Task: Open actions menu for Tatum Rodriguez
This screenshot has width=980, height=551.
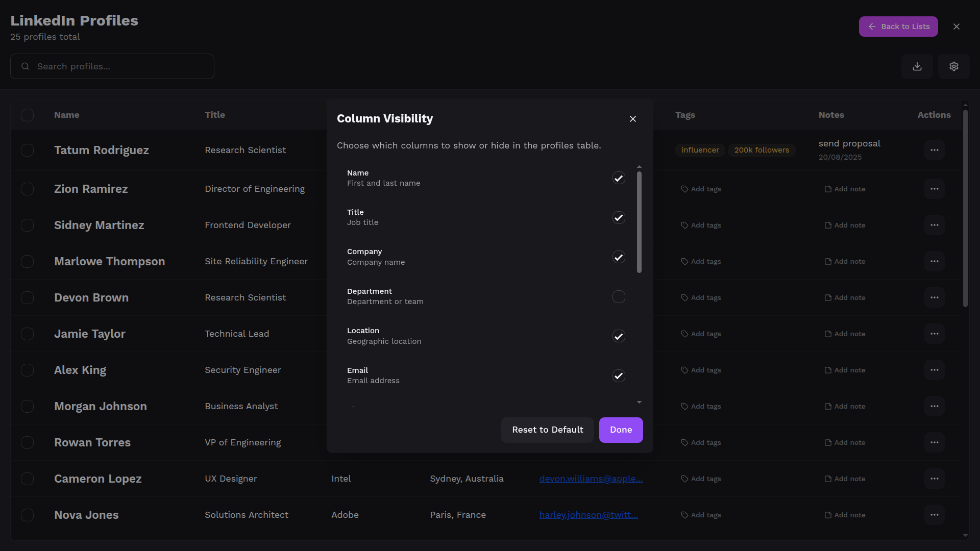Action: tap(934, 150)
